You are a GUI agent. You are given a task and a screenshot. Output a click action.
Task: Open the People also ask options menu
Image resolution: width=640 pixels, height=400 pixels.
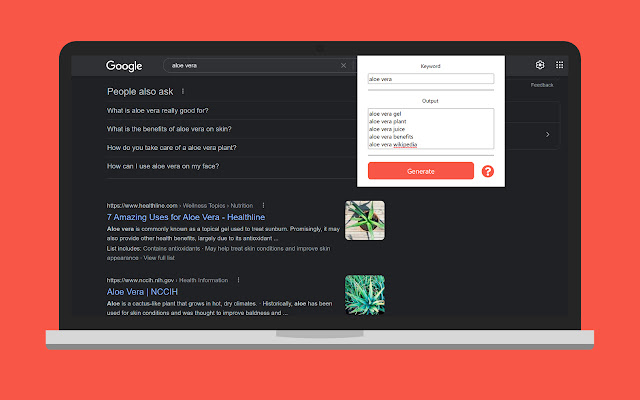(183, 91)
